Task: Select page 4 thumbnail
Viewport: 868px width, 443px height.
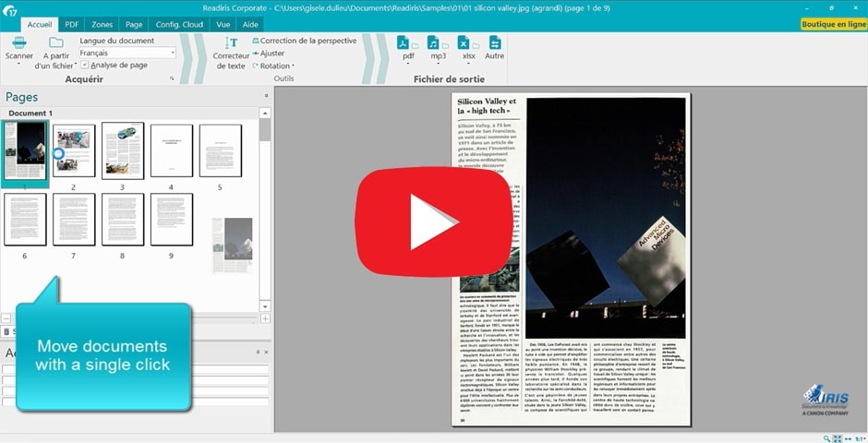Action: [172, 150]
